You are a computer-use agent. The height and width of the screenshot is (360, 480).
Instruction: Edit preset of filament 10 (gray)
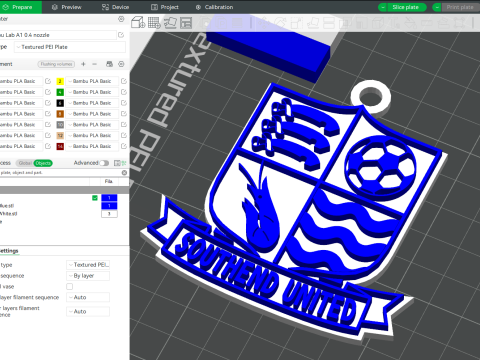(x=124, y=125)
